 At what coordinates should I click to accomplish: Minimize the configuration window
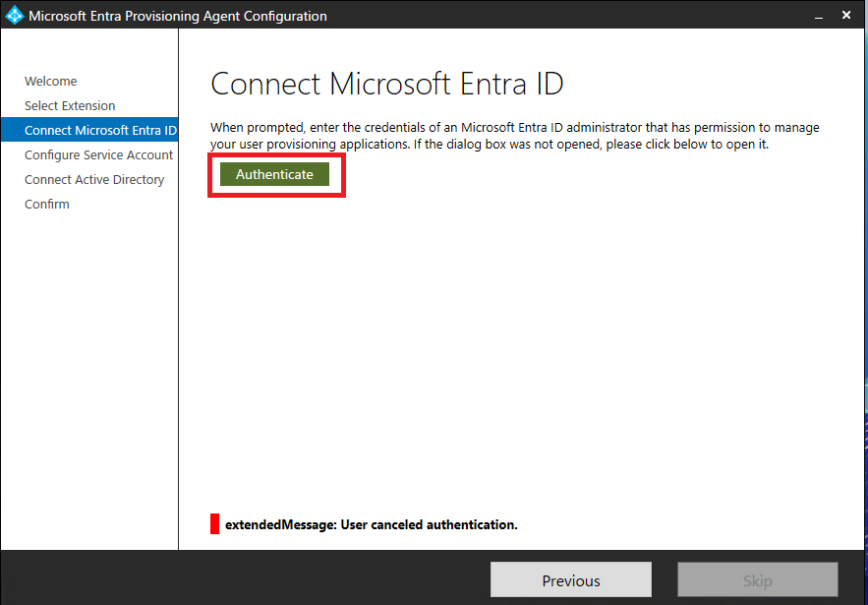[x=819, y=15]
